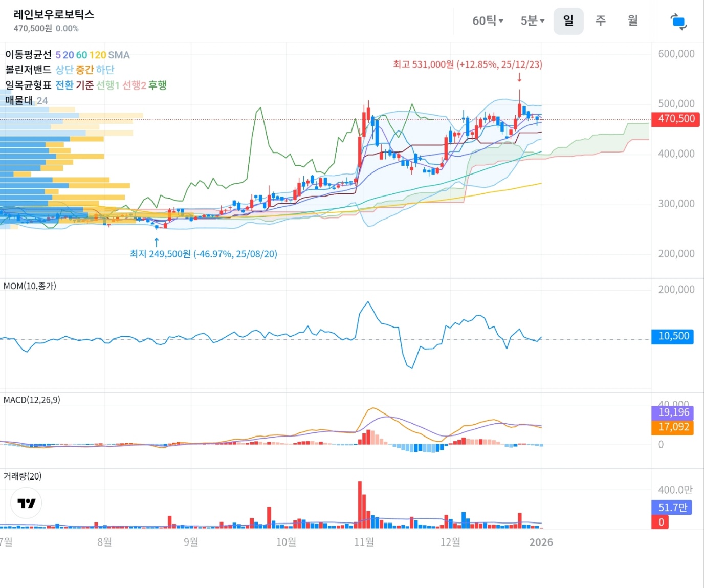Click the purple 19,196 MACD value tag

click(x=672, y=412)
